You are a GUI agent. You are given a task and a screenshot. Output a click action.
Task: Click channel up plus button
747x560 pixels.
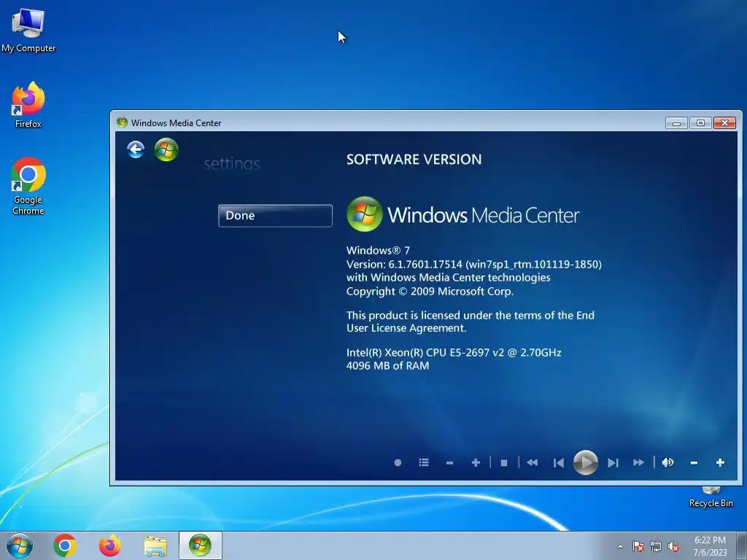[476, 462]
